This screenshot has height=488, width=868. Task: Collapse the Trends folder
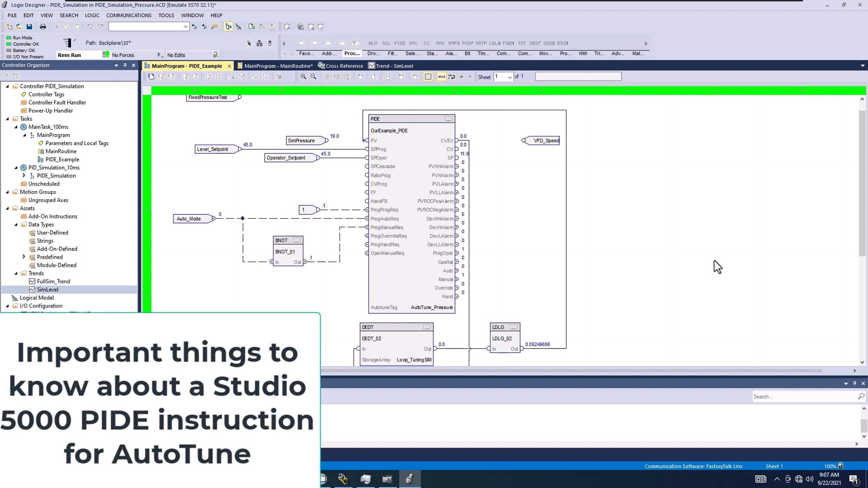tap(16, 273)
